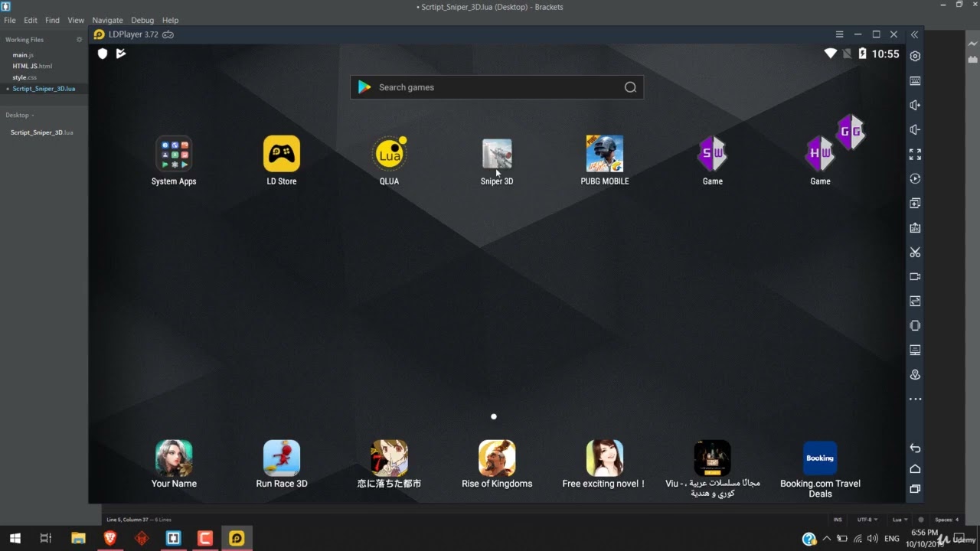Click the shield icon in Android status bar
980x551 pixels.
click(103, 54)
